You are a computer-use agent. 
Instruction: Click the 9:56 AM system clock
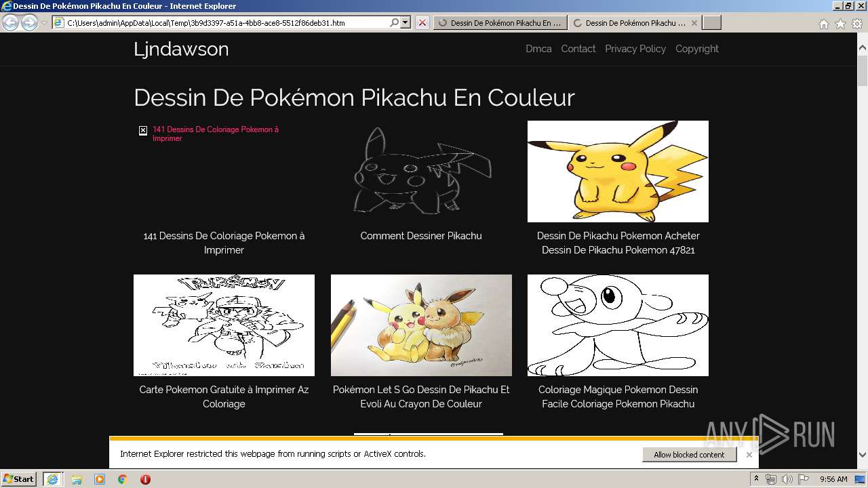tap(833, 479)
